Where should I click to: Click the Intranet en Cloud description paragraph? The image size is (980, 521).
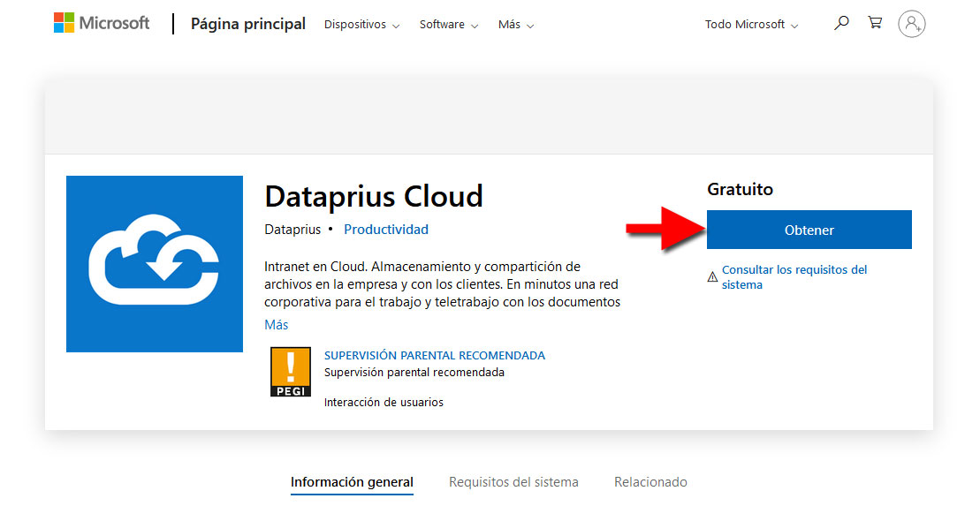(443, 284)
